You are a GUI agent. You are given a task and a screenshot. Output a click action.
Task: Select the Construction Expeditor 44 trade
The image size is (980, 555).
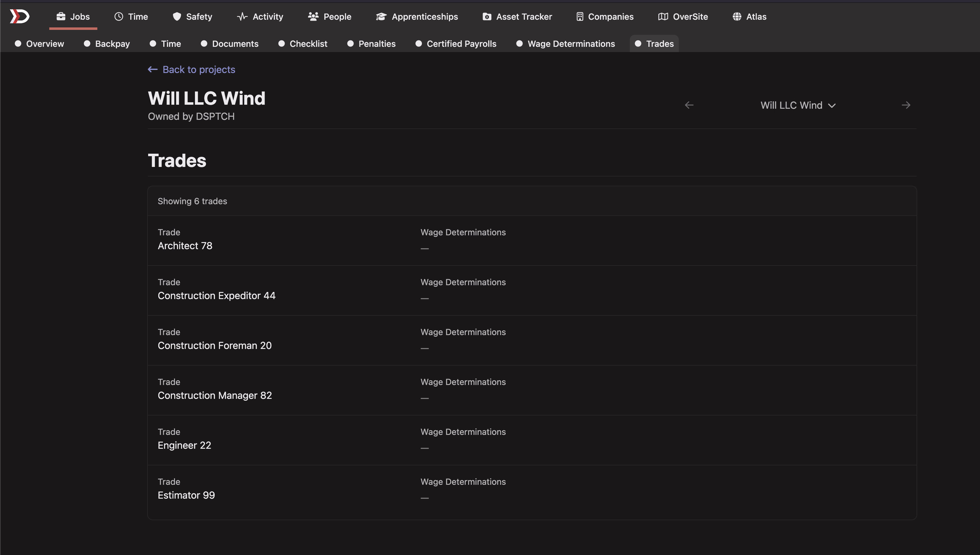point(532,290)
